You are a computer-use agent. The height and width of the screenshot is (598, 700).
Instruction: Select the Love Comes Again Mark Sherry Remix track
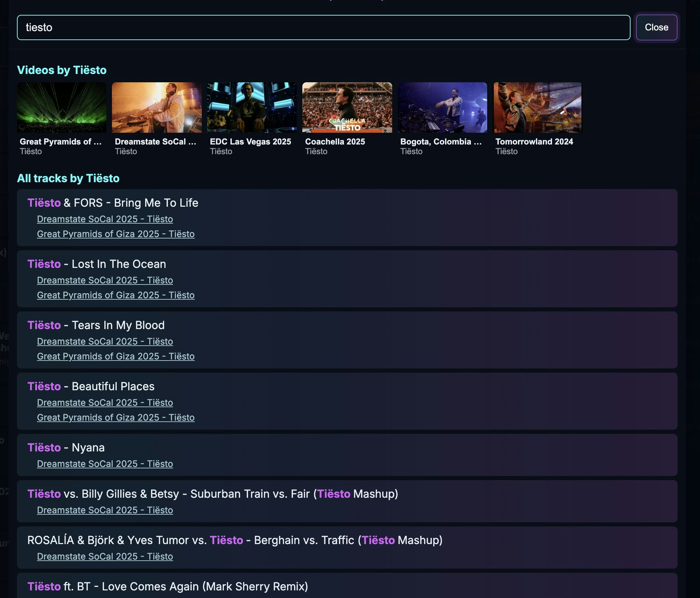pos(168,587)
